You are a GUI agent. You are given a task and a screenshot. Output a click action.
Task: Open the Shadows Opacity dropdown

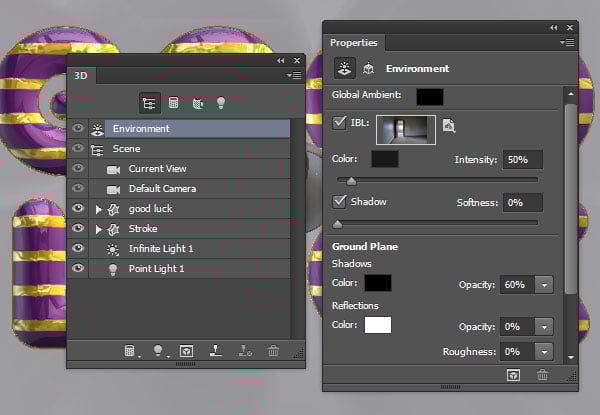(x=543, y=285)
